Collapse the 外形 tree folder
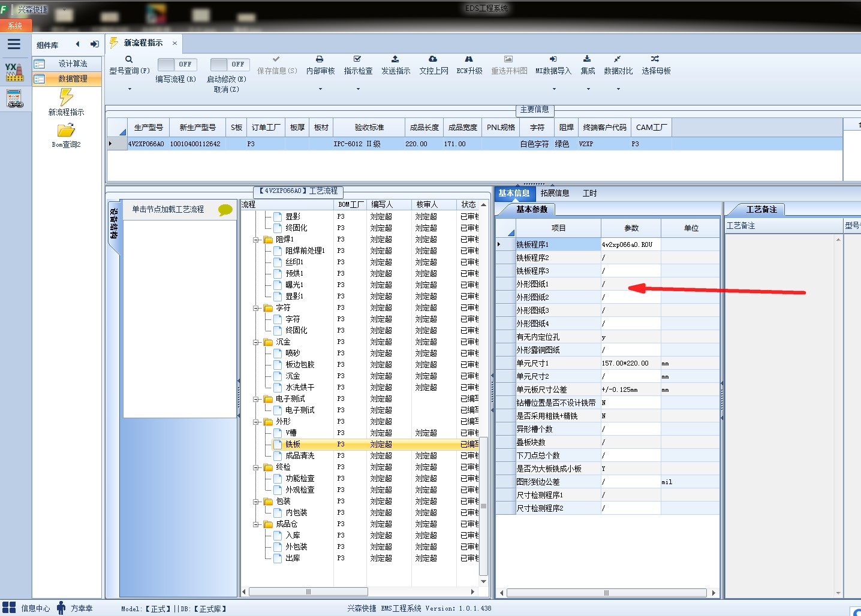The width and height of the screenshot is (861, 616). (257, 422)
